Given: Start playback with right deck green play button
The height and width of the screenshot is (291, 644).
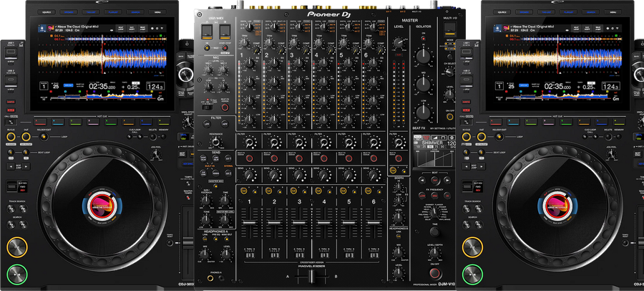Looking at the screenshot, I should tap(472, 274).
